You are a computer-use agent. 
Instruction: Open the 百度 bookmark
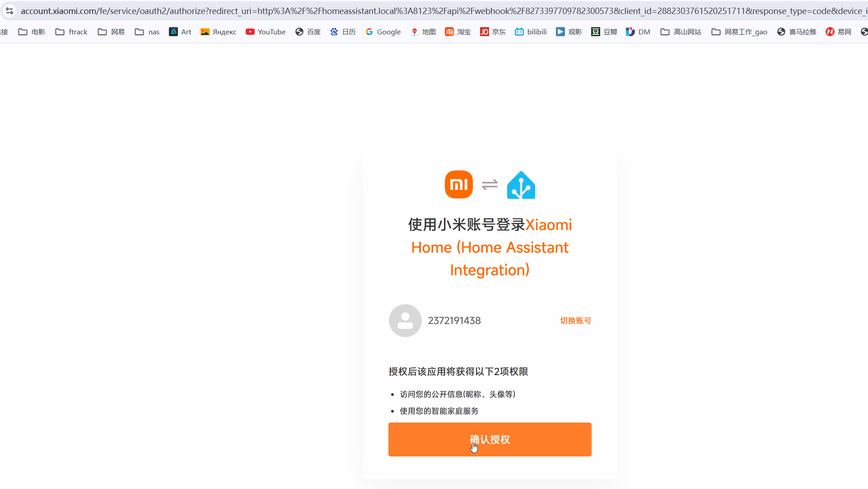click(x=308, y=32)
